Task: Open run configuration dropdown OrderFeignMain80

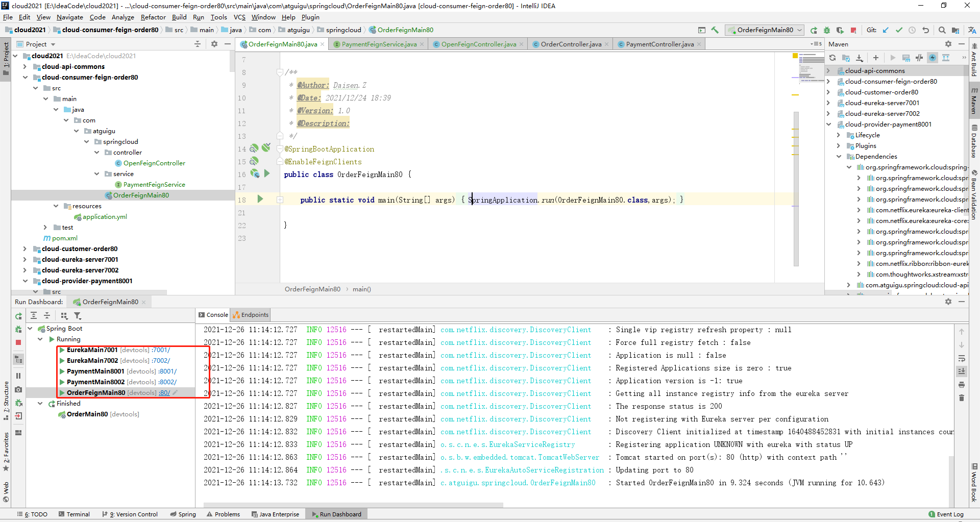Action: click(x=765, y=30)
